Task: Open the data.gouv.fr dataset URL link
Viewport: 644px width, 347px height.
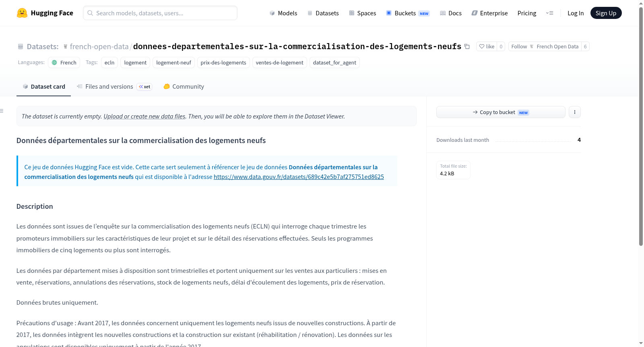Action: click(299, 177)
